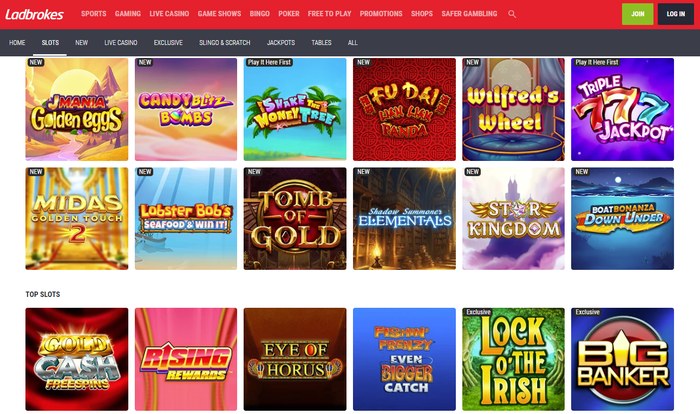Click the green JOIN button
Screen dimensions: 700x414
(638, 14)
